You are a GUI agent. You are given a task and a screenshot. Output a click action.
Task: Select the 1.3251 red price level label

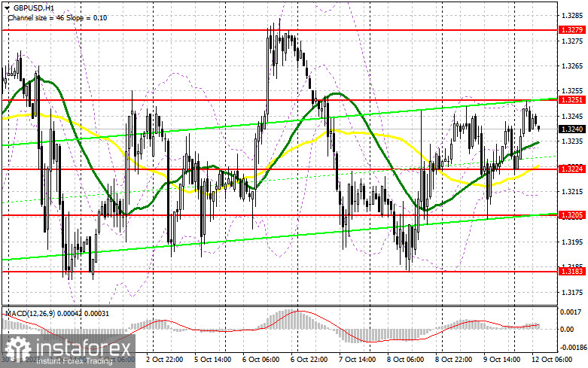click(572, 99)
